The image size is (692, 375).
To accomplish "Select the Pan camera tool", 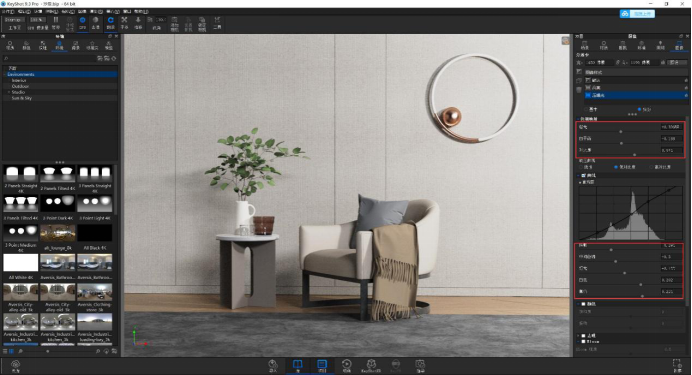I will (x=124, y=23).
